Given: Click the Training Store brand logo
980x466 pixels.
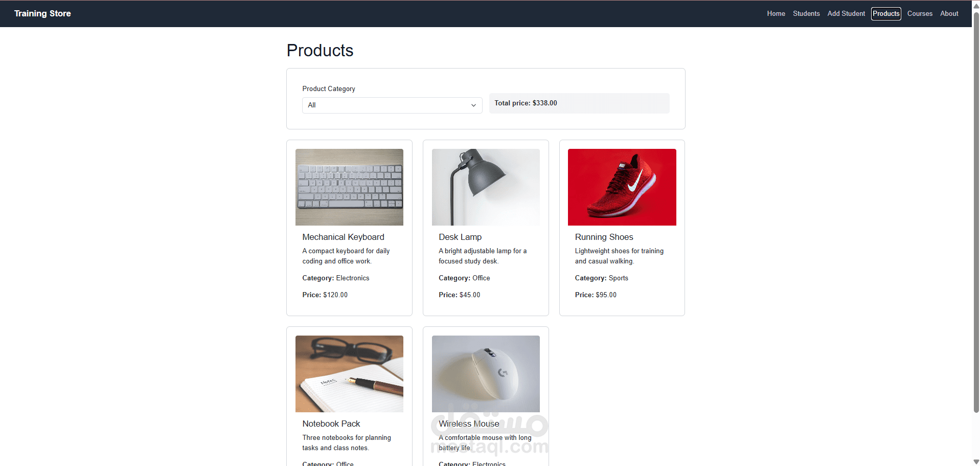Looking at the screenshot, I should 42,13.
